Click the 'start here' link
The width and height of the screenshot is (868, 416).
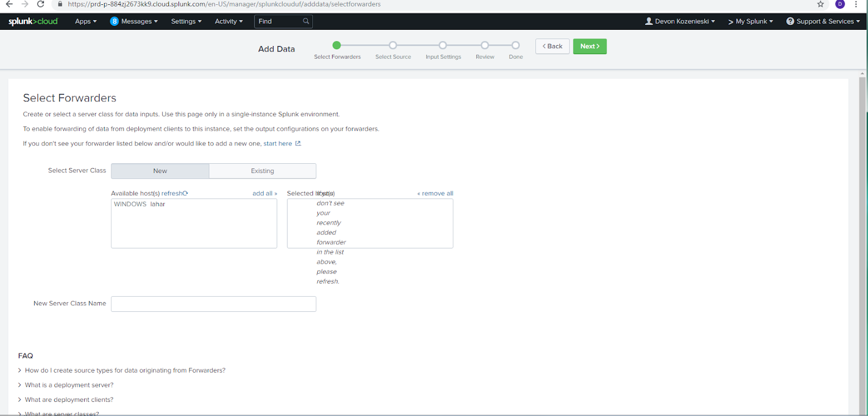coord(278,144)
